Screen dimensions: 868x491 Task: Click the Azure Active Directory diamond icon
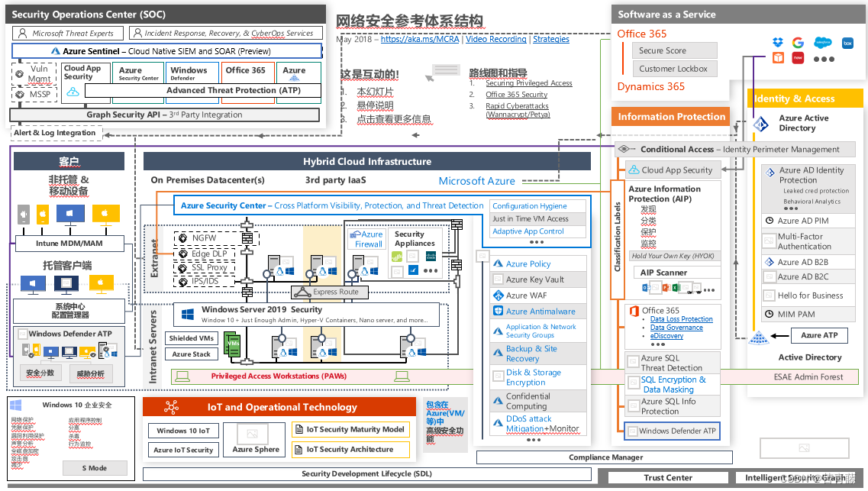(761, 124)
